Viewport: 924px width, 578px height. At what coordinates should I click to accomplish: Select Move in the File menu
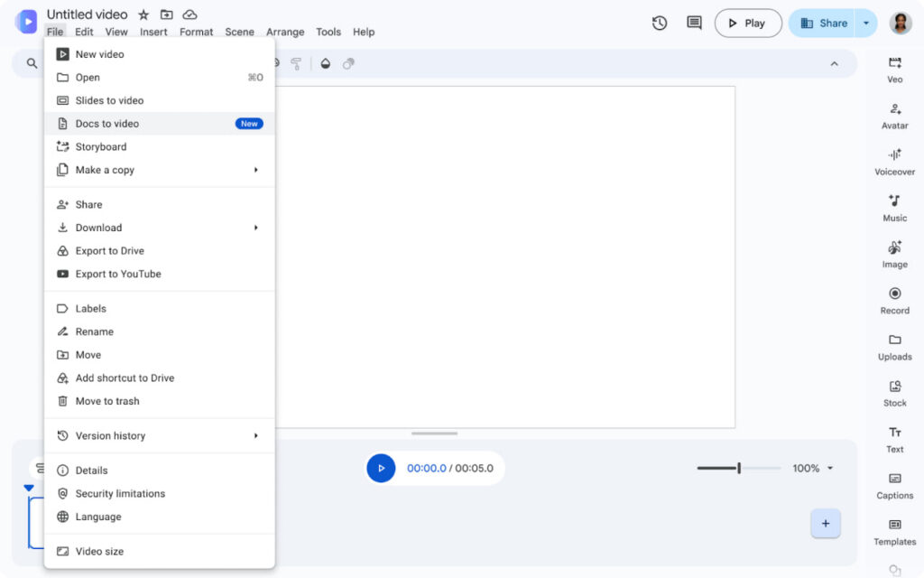click(160, 354)
